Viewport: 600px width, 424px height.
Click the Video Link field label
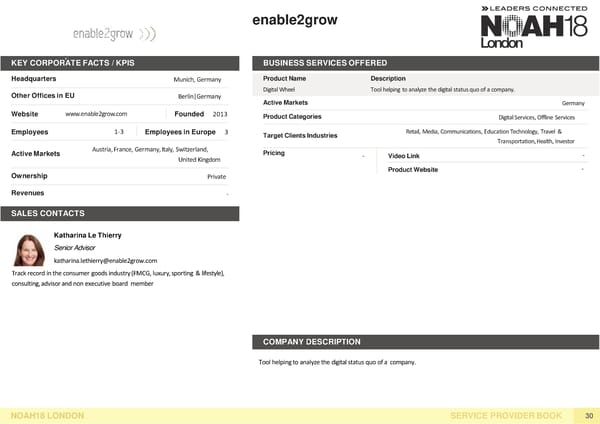pos(404,155)
